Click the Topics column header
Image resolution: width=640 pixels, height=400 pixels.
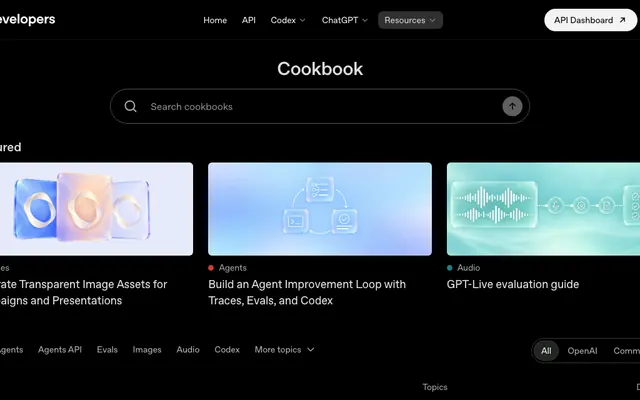pyautogui.click(x=435, y=387)
